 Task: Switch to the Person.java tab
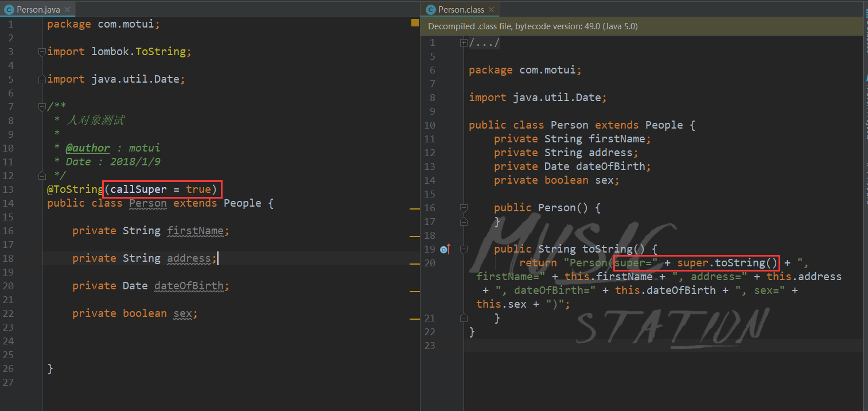click(38, 10)
